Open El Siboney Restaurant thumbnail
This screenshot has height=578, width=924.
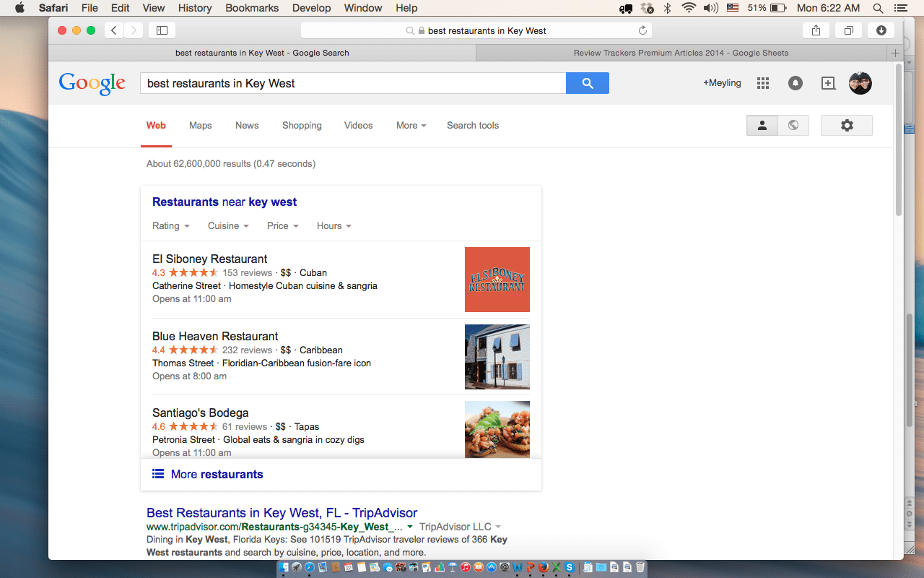tap(497, 280)
